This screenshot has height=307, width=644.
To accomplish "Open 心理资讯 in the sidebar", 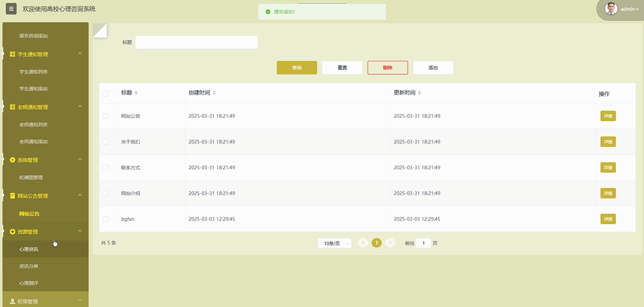I will tap(29, 249).
